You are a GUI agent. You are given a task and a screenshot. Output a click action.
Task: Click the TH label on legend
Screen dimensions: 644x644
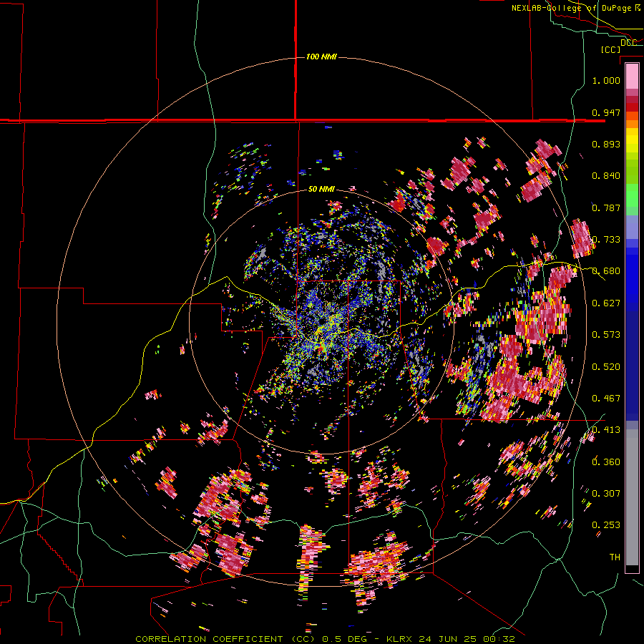click(x=615, y=557)
